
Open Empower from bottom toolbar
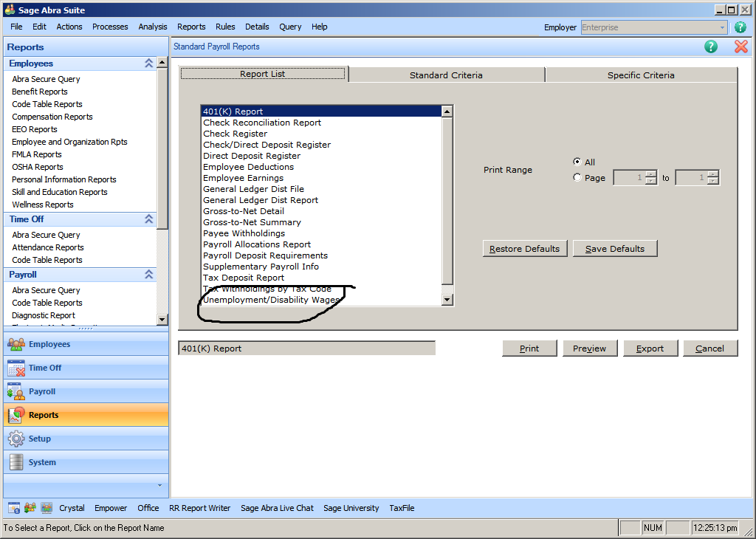coord(111,508)
